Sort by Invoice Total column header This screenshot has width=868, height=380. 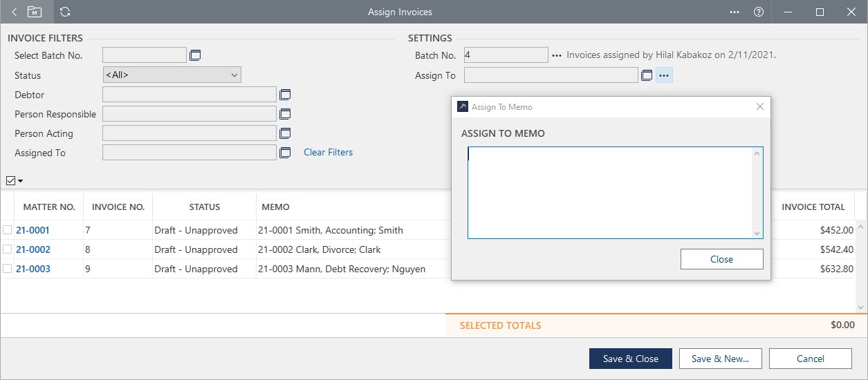(813, 207)
